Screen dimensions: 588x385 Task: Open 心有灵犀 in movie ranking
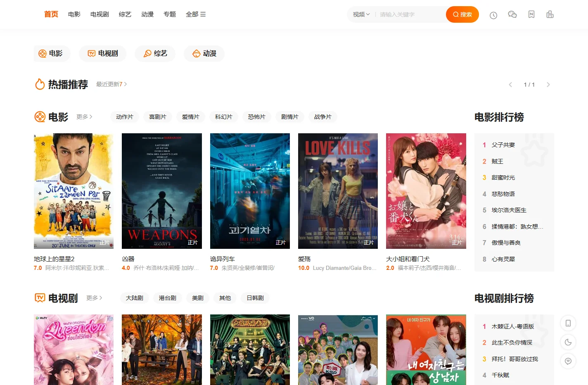(503, 259)
